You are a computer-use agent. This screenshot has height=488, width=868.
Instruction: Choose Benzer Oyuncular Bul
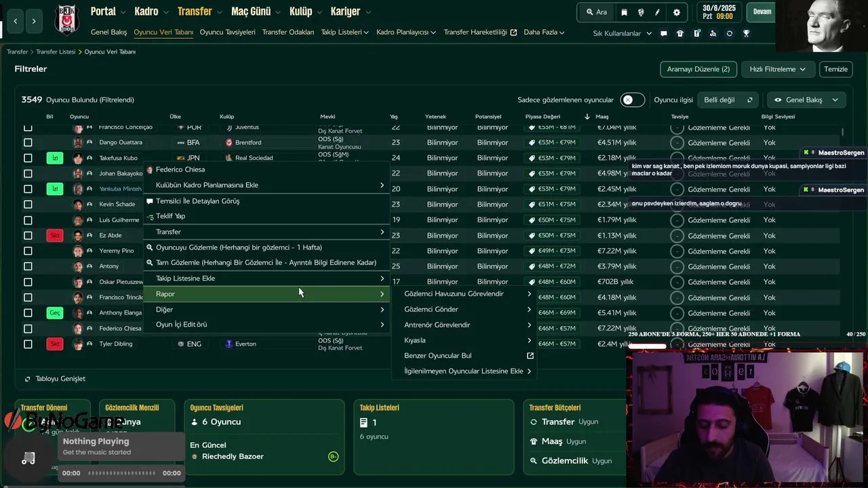click(465, 356)
